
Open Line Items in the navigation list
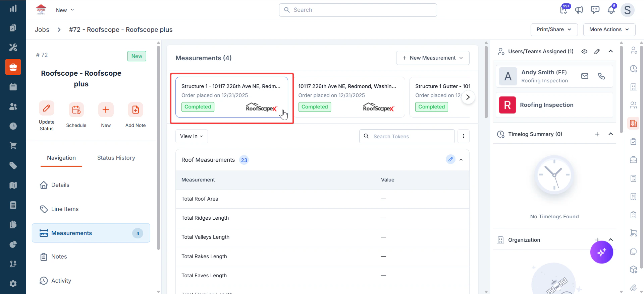click(x=91, y=209)
